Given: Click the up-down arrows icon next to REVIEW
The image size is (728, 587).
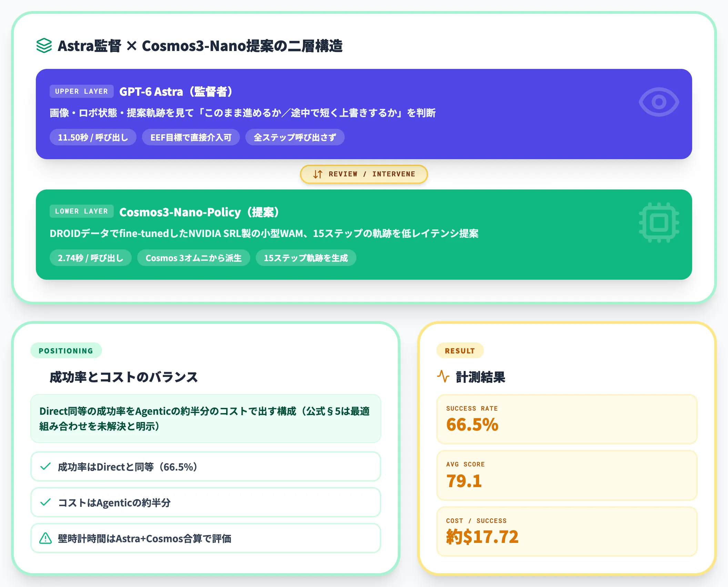Looking at the screenshot, I should coord(317,174).
